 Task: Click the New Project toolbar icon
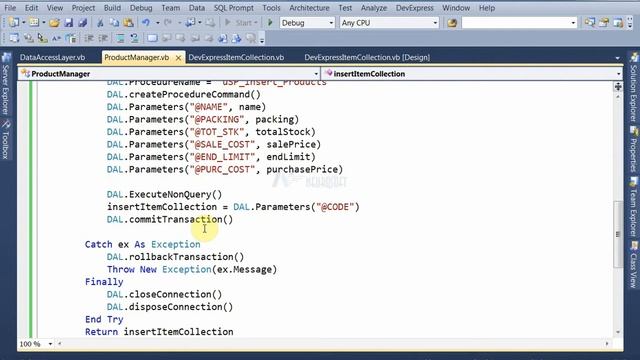14,22
